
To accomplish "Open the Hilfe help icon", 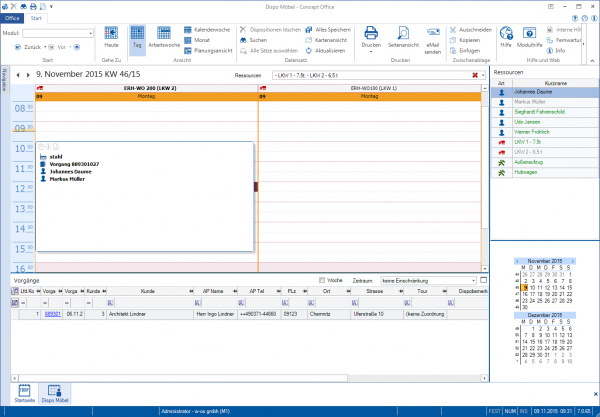I will [x=506, y=35].
